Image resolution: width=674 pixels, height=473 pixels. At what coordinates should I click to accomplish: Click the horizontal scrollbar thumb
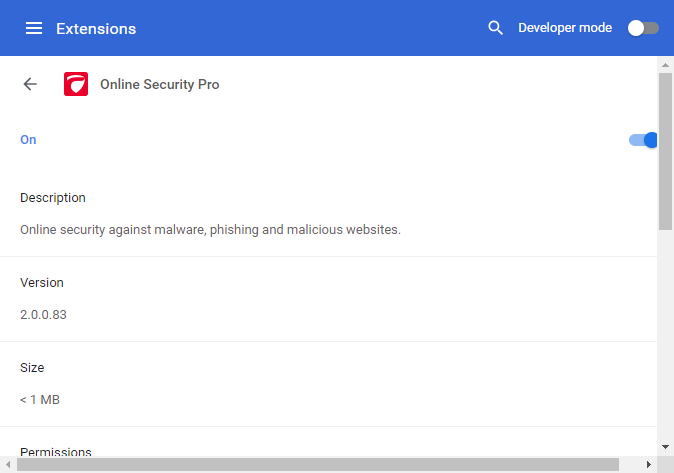(318, 464)
